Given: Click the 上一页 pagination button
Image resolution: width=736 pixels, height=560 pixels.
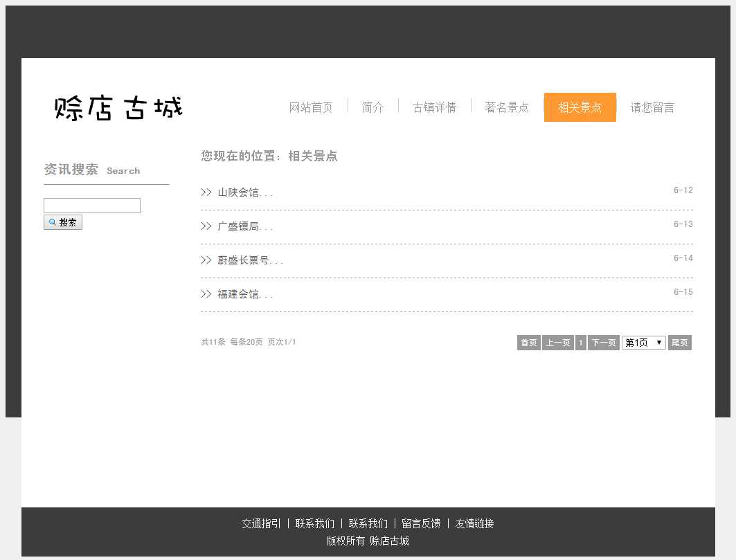Looking at the screenshot, I should [x=557, y=343].
